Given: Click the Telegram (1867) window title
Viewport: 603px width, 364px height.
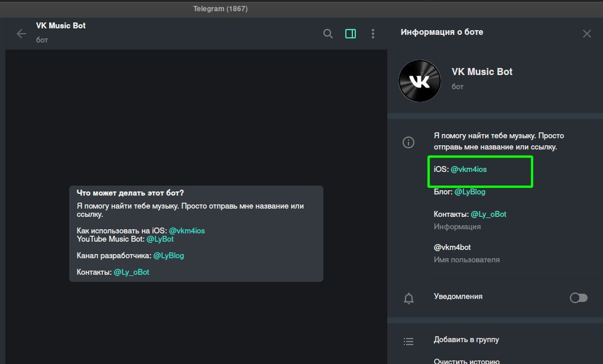Looking at the screenshot, I should pyautogui.click(x=221, y=9).
